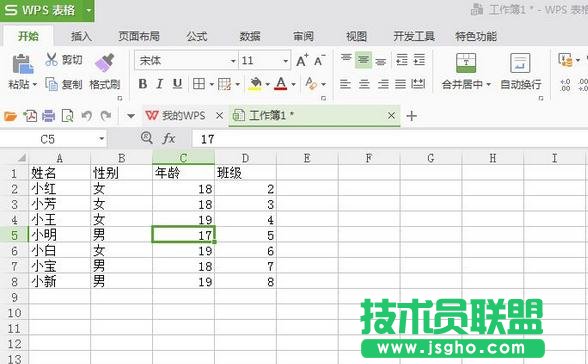Click the undo arrow
This screenshot has height=364, width=588.
point(87,116)
